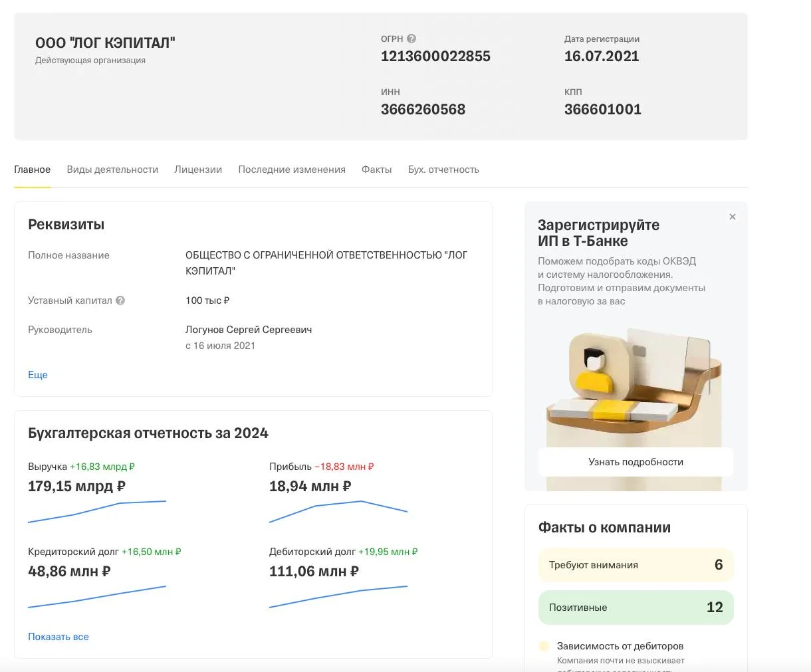Switch to Виды деятельности tab
The image size is (811, 672).
pyautogui.click(x=112, y=169)
